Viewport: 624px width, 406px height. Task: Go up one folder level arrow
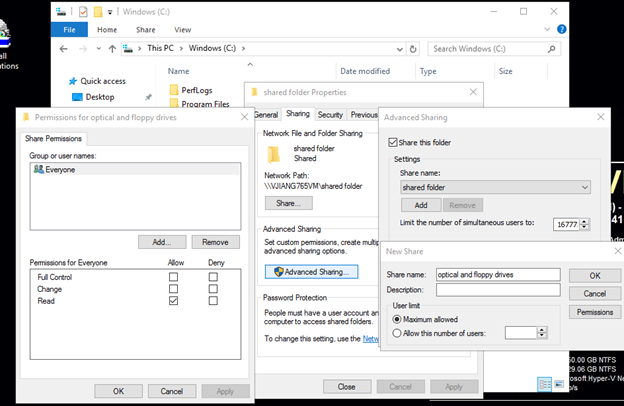(112, 49)
